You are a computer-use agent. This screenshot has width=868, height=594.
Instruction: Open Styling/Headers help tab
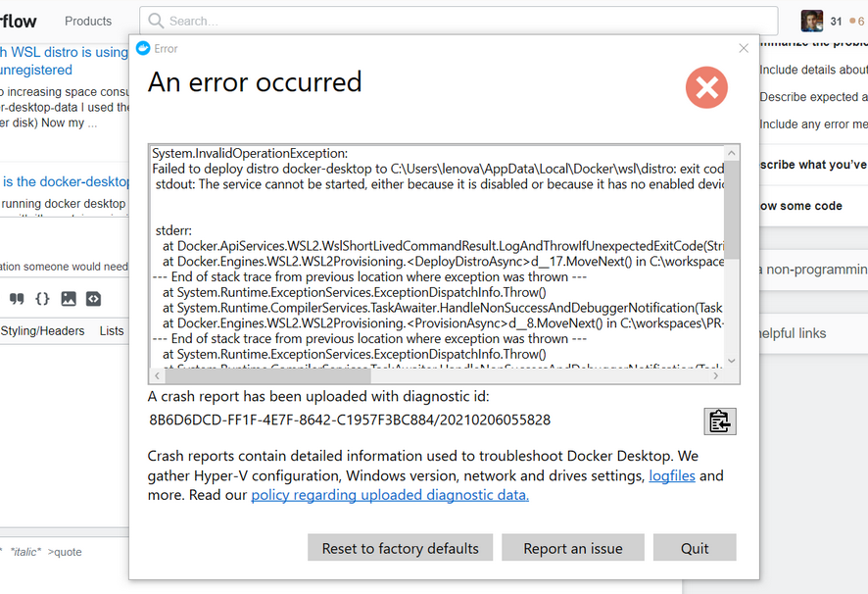pos(42,330)
